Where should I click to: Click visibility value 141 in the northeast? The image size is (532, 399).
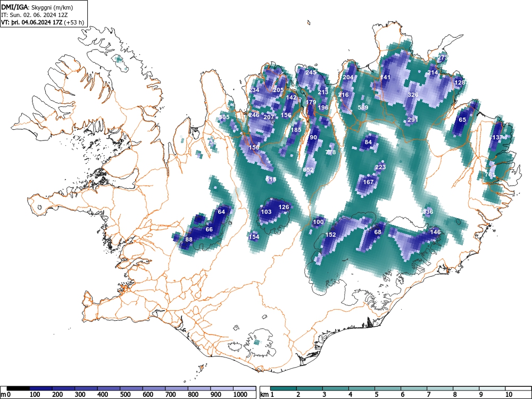[385, 77]
